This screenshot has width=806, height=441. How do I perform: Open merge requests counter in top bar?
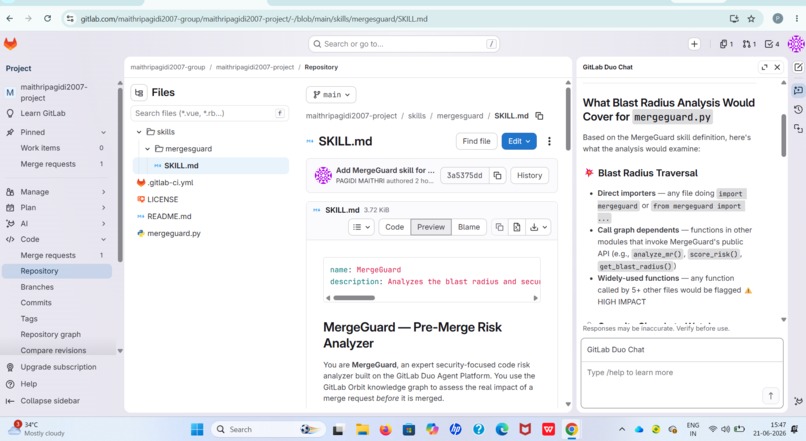coord(749,44)
